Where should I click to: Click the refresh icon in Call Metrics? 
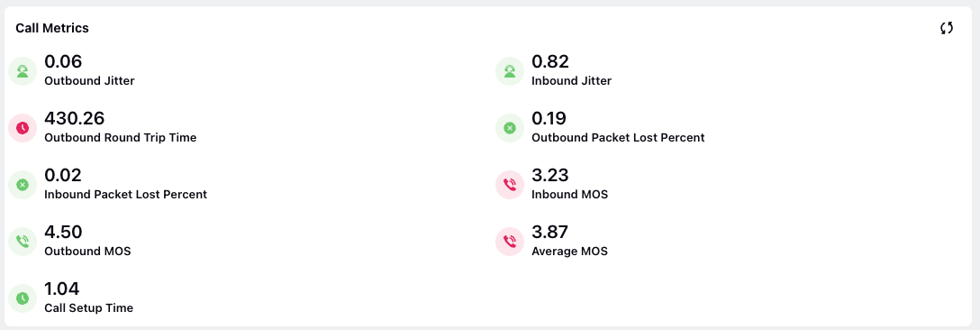[x=947, y=28]
